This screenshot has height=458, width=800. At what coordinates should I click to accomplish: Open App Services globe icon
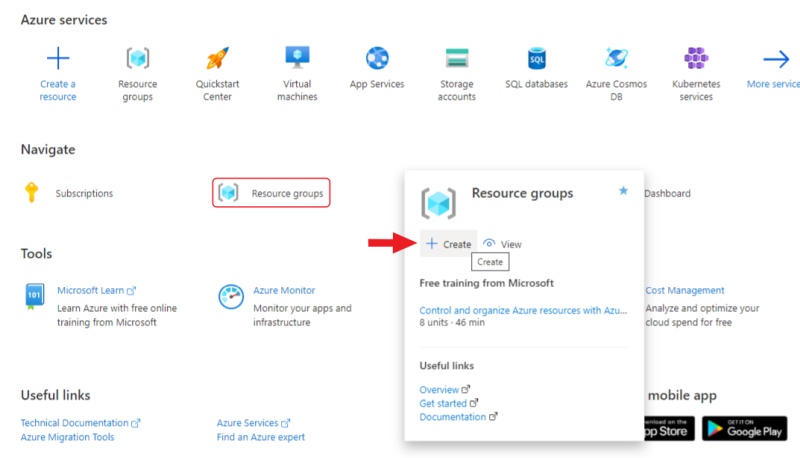point(377,58)
